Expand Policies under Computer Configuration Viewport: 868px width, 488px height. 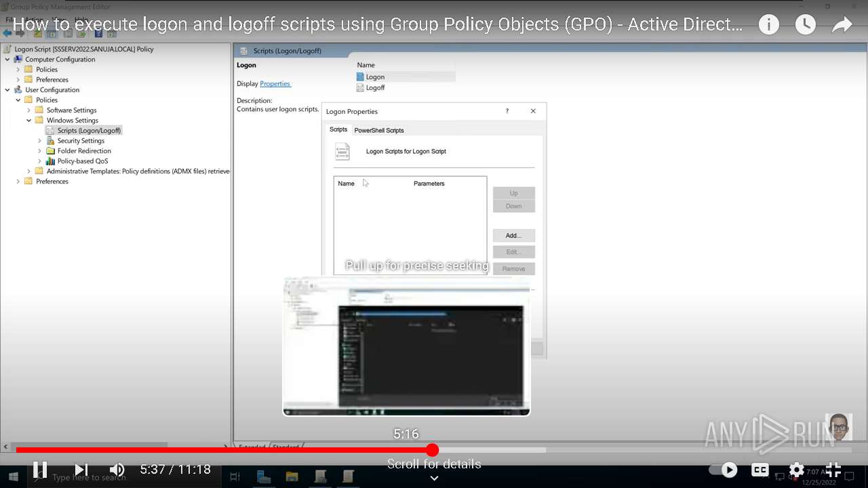point(18,69)
